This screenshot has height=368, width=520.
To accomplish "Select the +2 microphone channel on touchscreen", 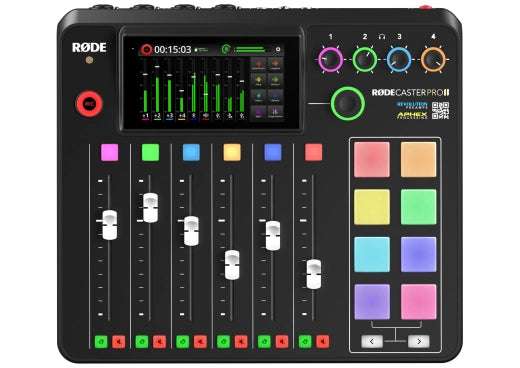I will pyautogui.click(x=157, y=116).
